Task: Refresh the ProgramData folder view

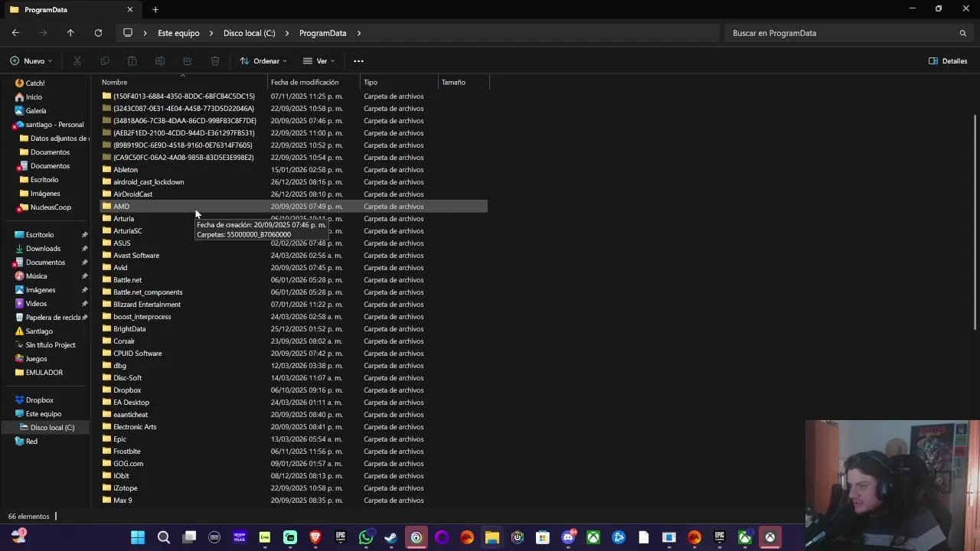Action: [98, 33]
